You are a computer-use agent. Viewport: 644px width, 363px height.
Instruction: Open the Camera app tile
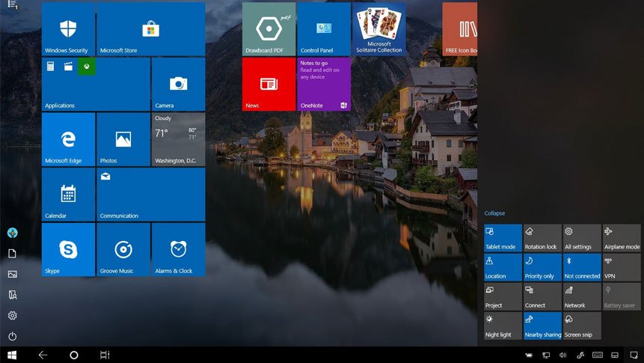tap(178, 85)
